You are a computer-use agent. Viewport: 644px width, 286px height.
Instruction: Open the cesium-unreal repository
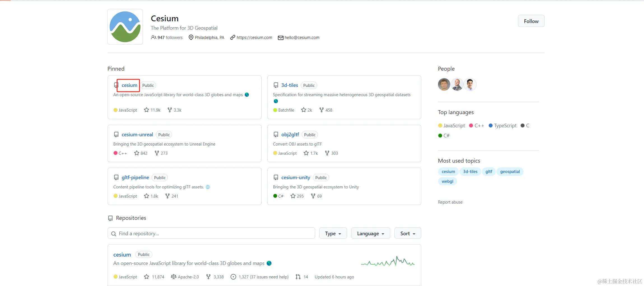pyautogui.click(x=137, y=135)
